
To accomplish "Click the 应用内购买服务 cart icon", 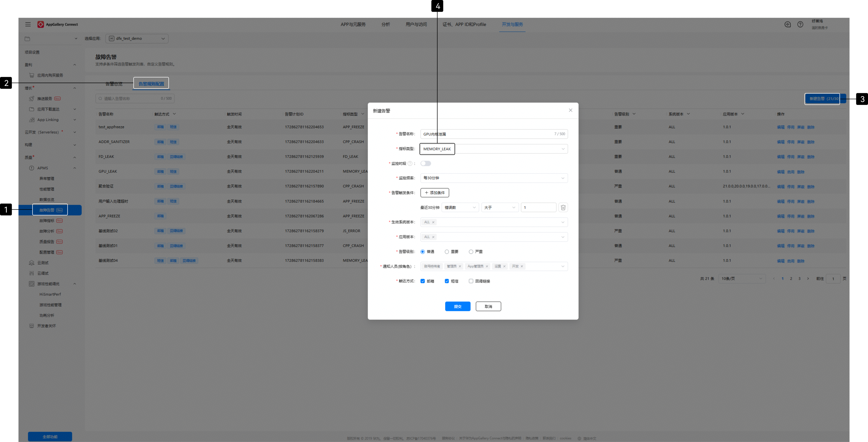I will 31,75.
